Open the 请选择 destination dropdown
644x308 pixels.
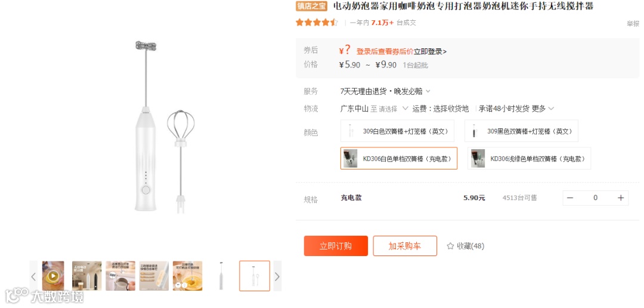tap(393, 109)
